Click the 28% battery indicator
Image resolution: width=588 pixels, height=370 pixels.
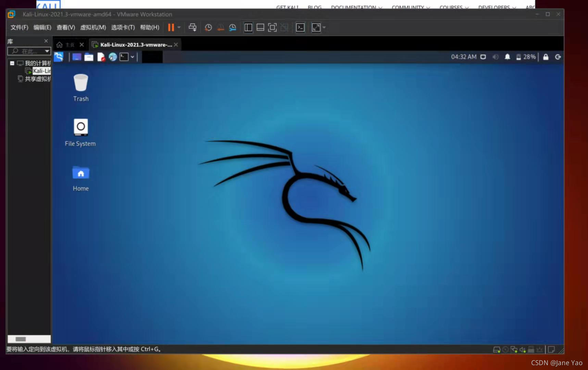pyautogui.click(x=526, y=57)
